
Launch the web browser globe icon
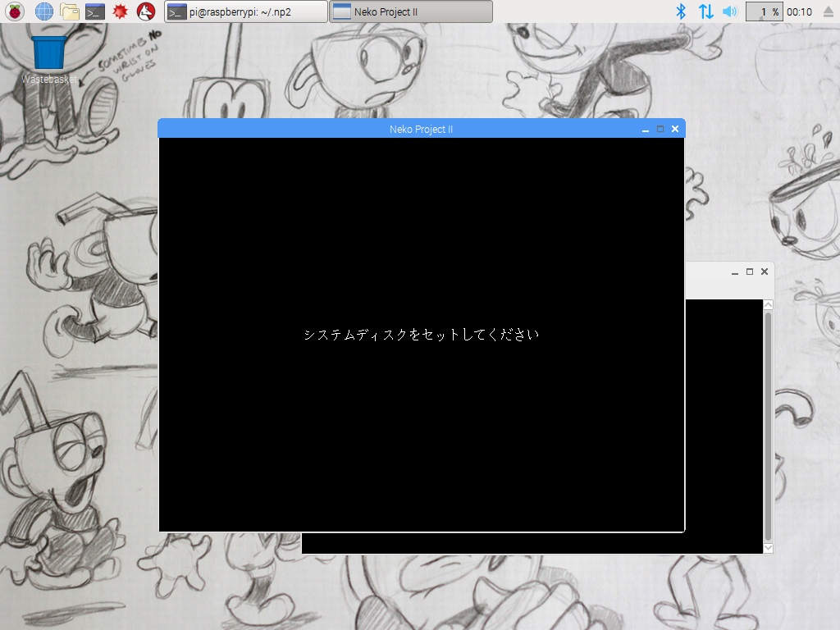pos(44,11)
